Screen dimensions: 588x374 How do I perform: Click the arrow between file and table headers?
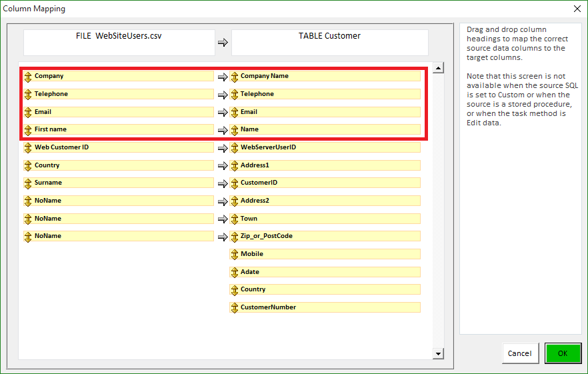223,43
